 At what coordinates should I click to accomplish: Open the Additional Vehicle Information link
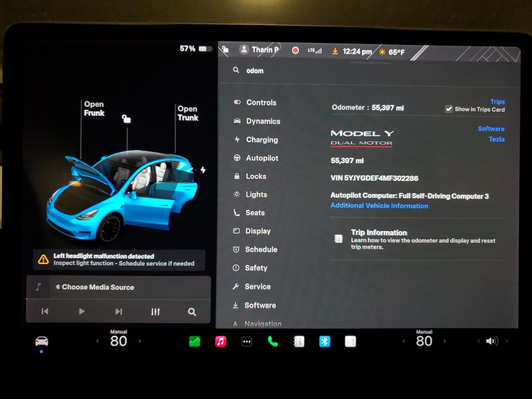(379, 205)
